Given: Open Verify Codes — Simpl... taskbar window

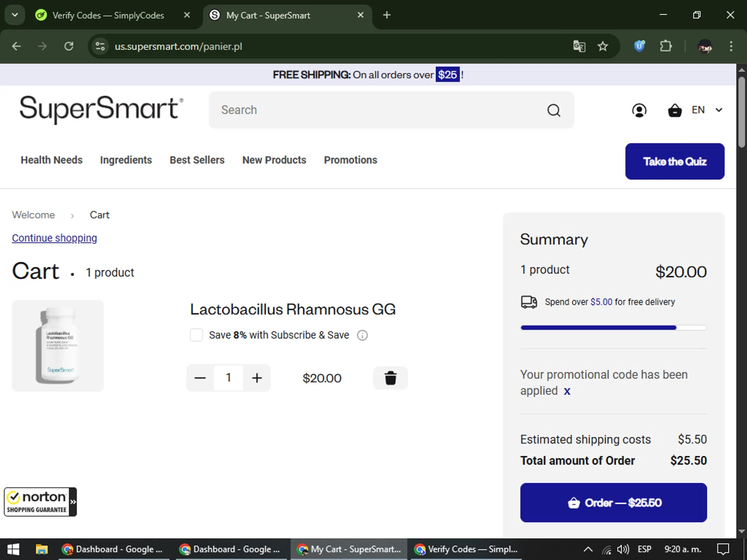Looking at the screenshot, I should click(x=466, y=549).
